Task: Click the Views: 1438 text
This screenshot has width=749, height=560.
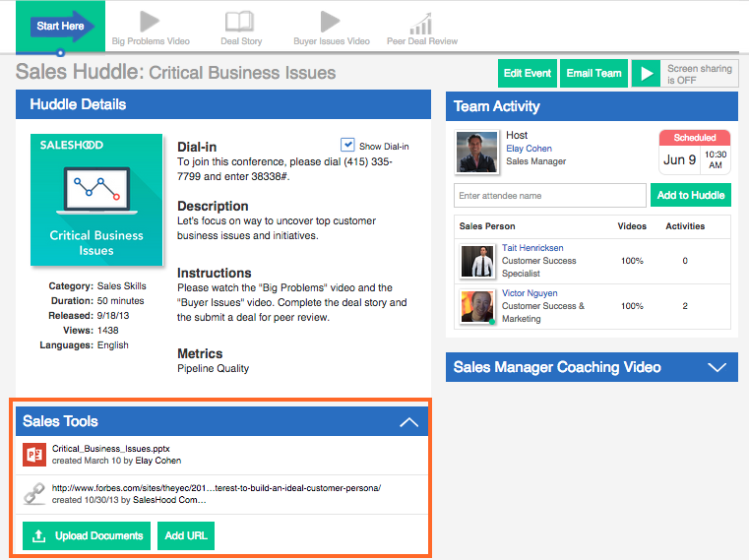Action: (91, 330)
